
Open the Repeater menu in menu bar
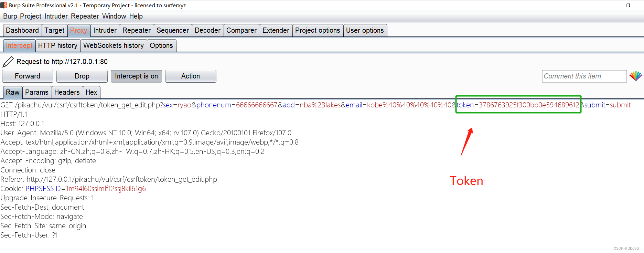85,16
